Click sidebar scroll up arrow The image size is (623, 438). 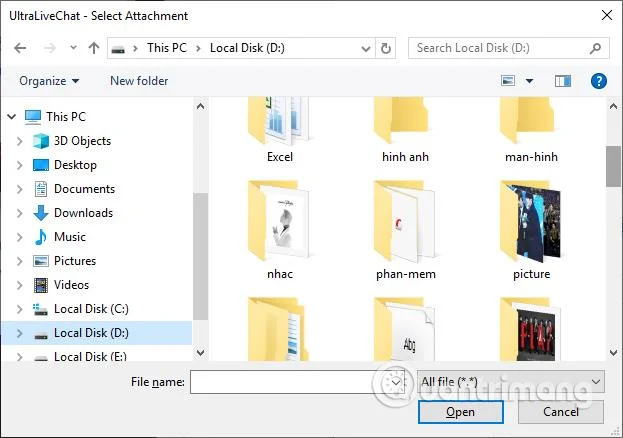201,106
